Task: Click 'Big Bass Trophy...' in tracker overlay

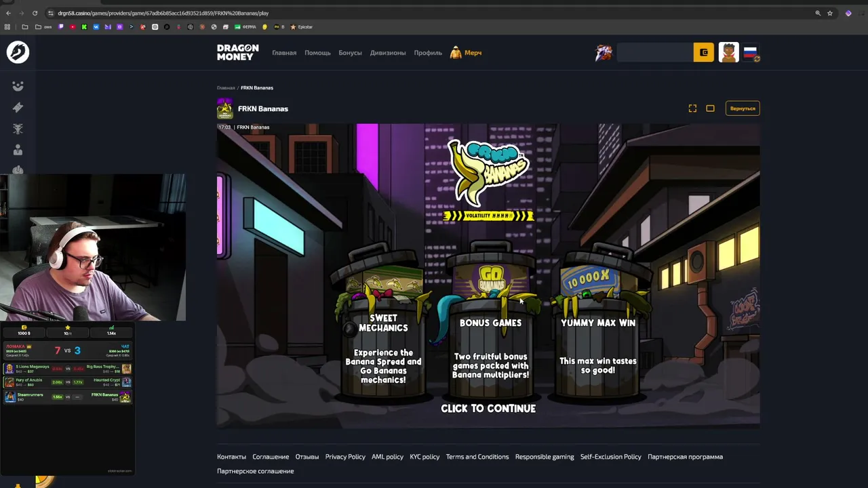Action: tap(102, 367)
